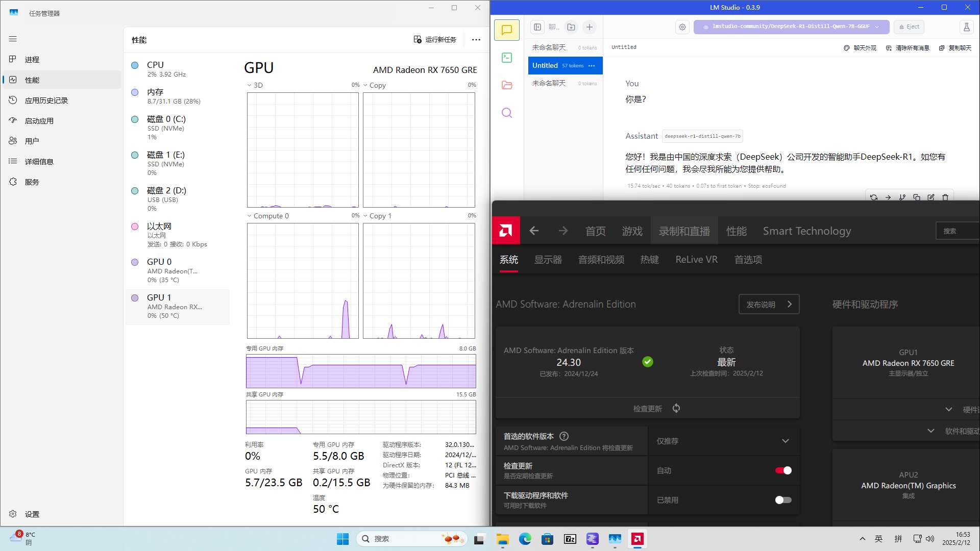Go forward in AMD Software

[563, 231]
